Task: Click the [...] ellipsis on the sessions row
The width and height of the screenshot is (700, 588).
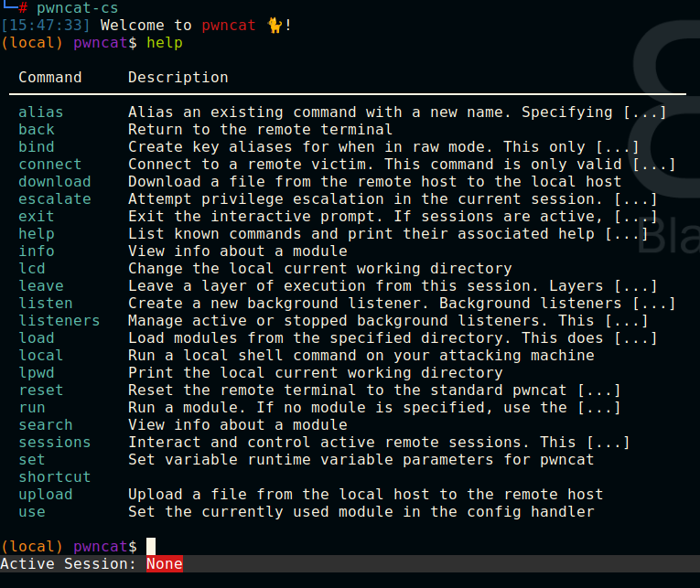Action: [608, 442]
